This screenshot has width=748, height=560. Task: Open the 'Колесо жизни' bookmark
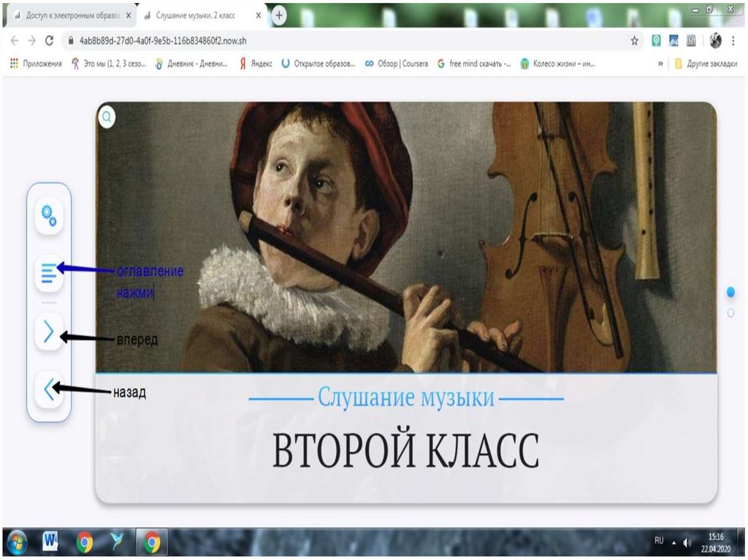[557, 64]
